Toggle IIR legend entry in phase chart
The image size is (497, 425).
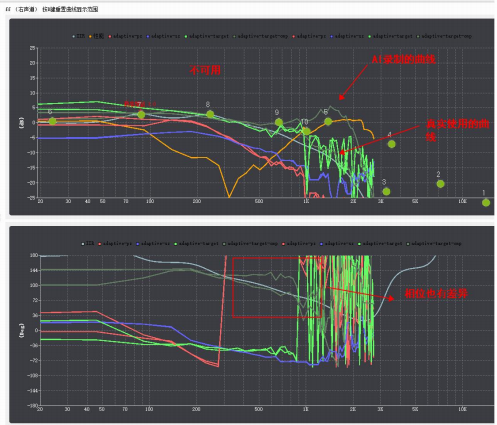pyautogui.click(x=88, y=244)
